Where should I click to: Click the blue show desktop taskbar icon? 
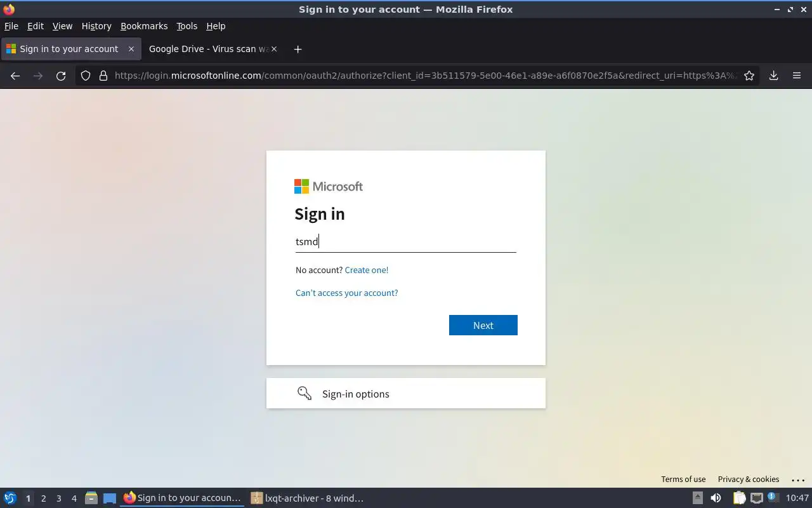110,498
